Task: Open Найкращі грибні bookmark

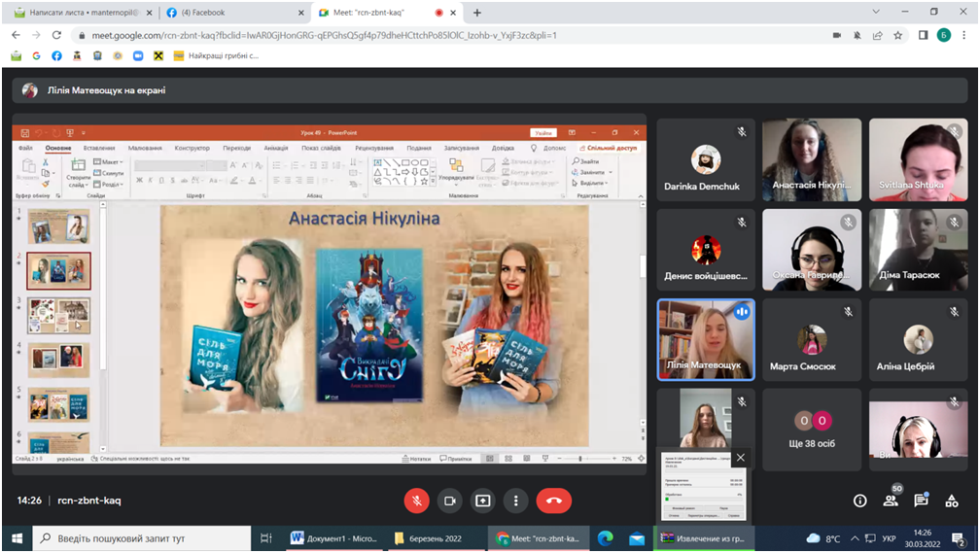Action: [216, 55]
